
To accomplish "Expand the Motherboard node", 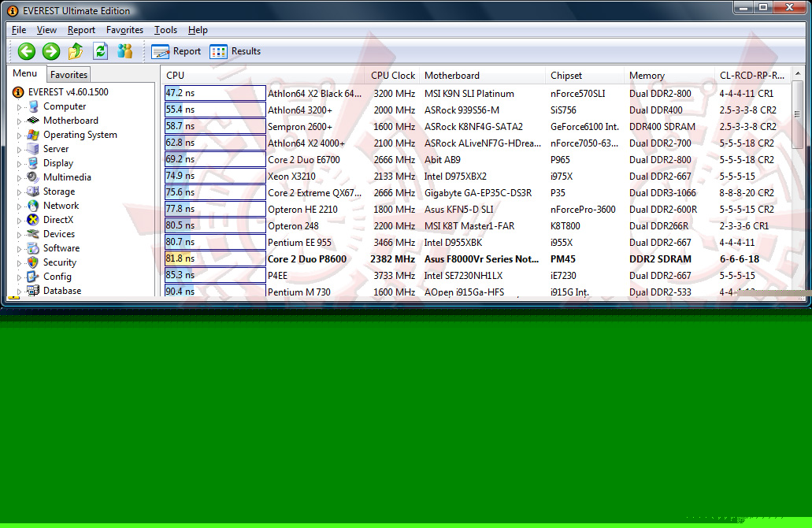I will pos(19,121).
